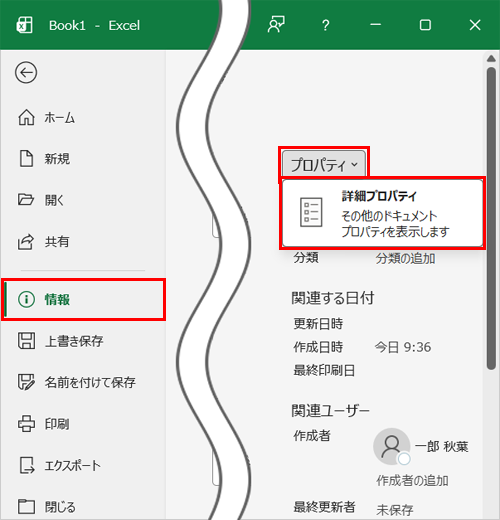The width and height of the screenshot is (500, 520).
Task: Click the 閉じる close-file icon
Action: pos(26,507)
